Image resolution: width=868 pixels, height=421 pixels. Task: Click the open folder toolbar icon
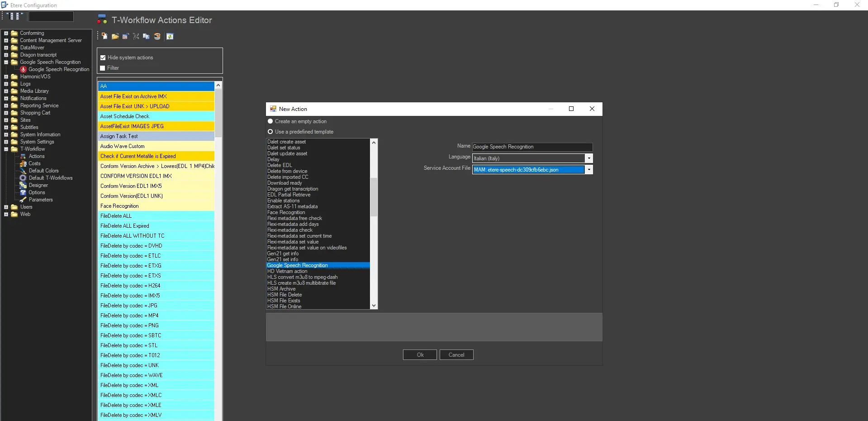click(x=115, y=36)
